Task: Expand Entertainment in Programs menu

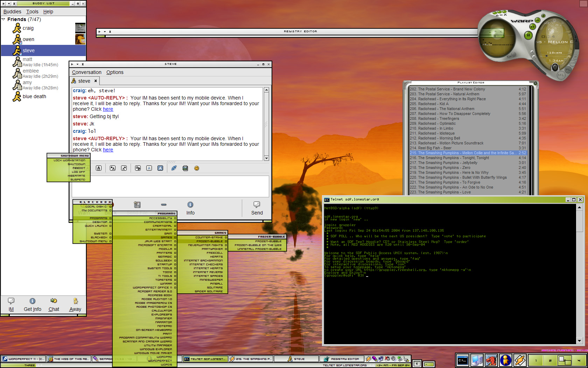Action: pyautogui.click(x=145, y=230)
